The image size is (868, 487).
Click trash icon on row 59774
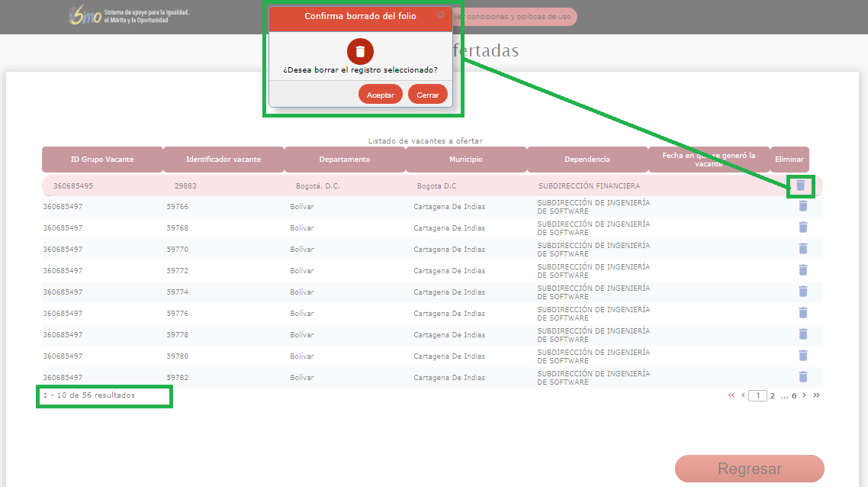(802, 292)
